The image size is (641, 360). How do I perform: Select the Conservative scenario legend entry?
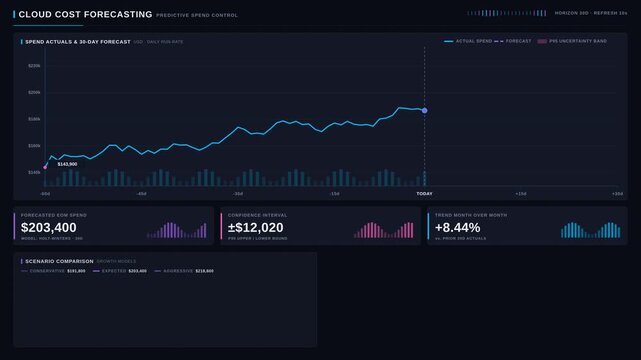point(53,271)
